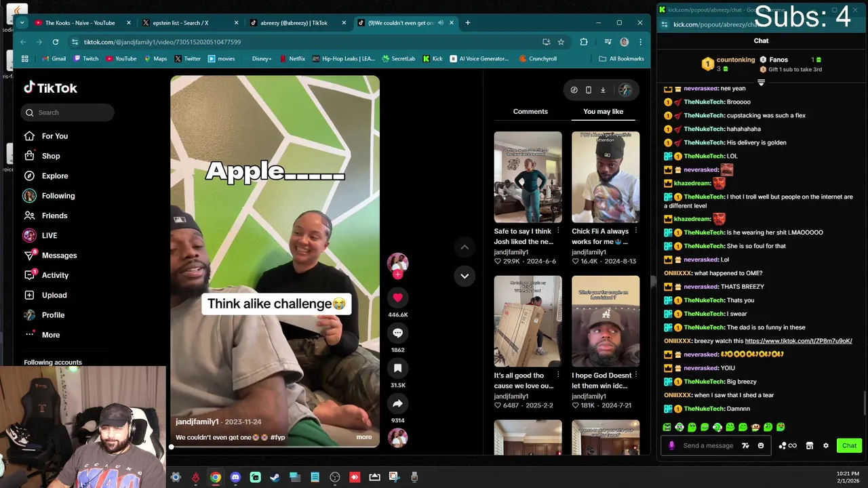Go to previous video with up arrow
The width and height of the screenshot is (868, 488).
point(465,247)
